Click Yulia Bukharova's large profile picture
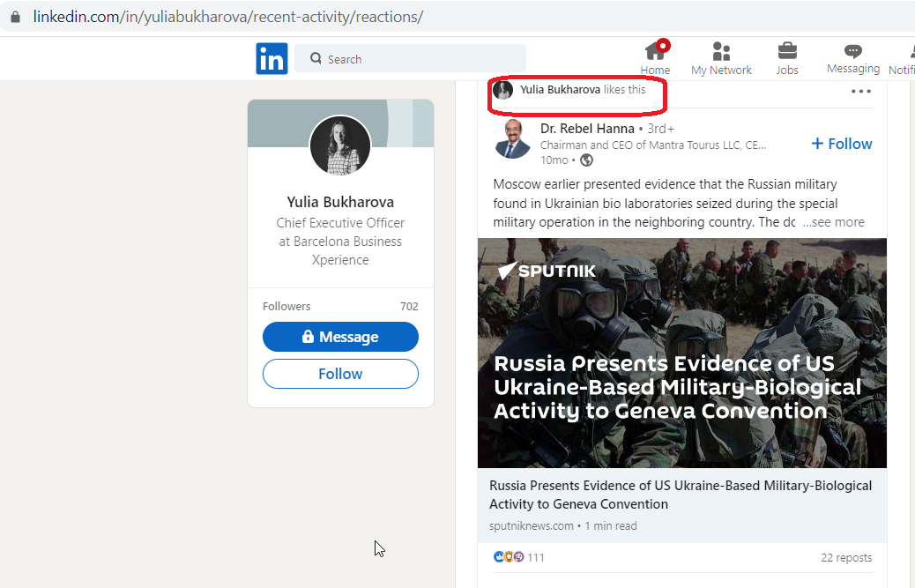 [340, 145]
